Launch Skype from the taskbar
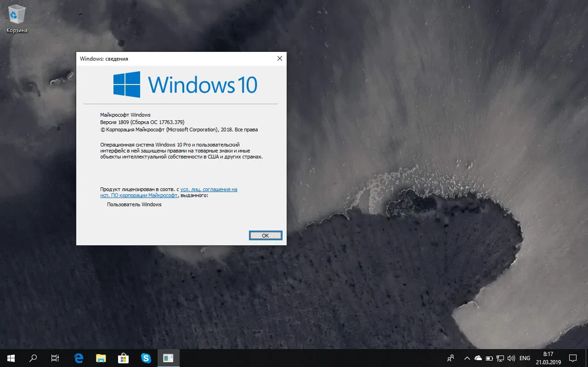 (x=146, y=358)
